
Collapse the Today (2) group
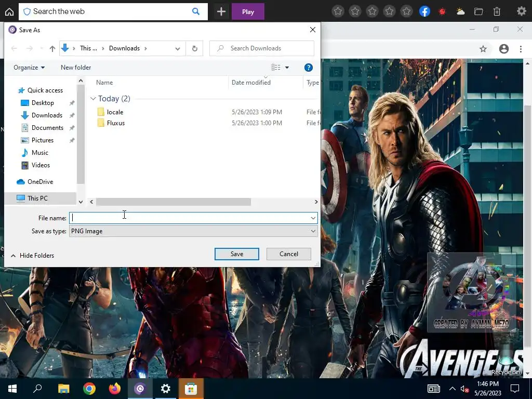93,98
